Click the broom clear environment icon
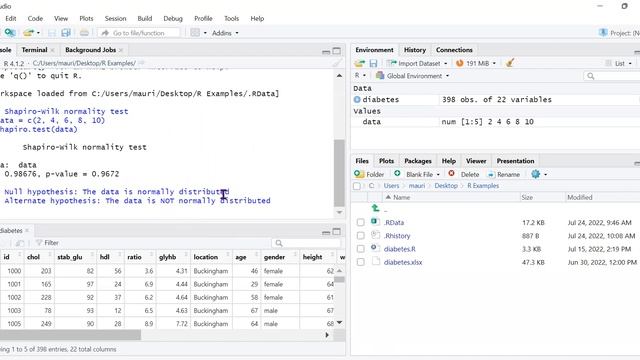 (510, 63)
